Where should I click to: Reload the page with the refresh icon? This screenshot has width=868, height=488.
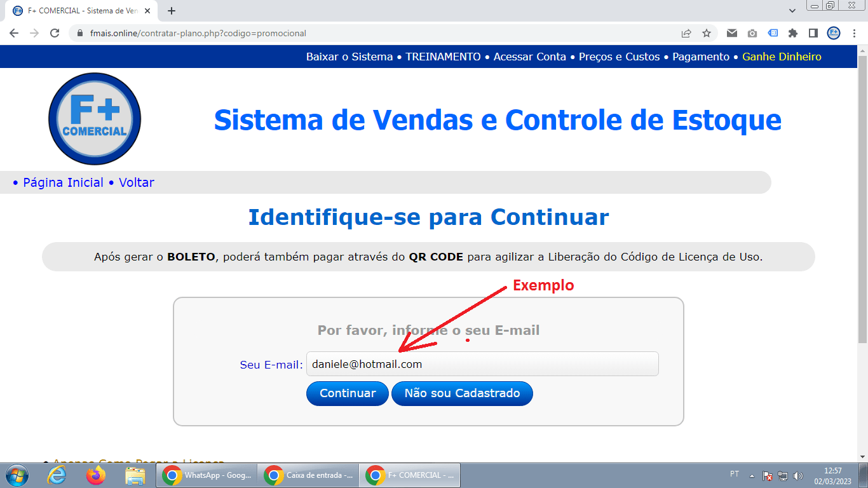55,33
